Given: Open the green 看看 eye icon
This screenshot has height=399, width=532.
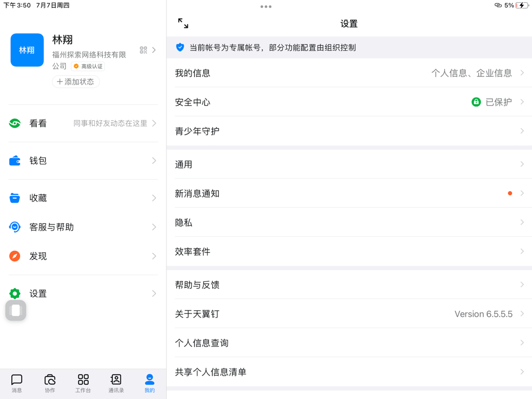Looking at the screenshot, I should (14, 123).
